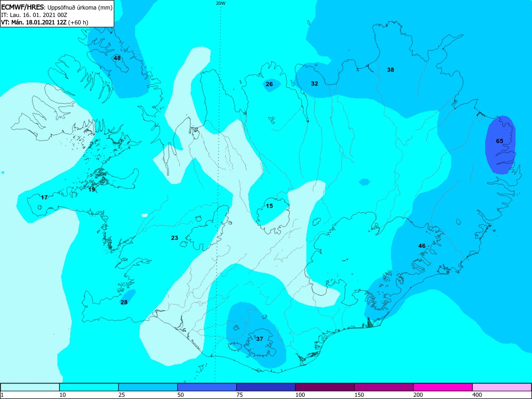Pick the 10-25 mm legend color
This screenshot has width=532, height=399.
point(89,387)
